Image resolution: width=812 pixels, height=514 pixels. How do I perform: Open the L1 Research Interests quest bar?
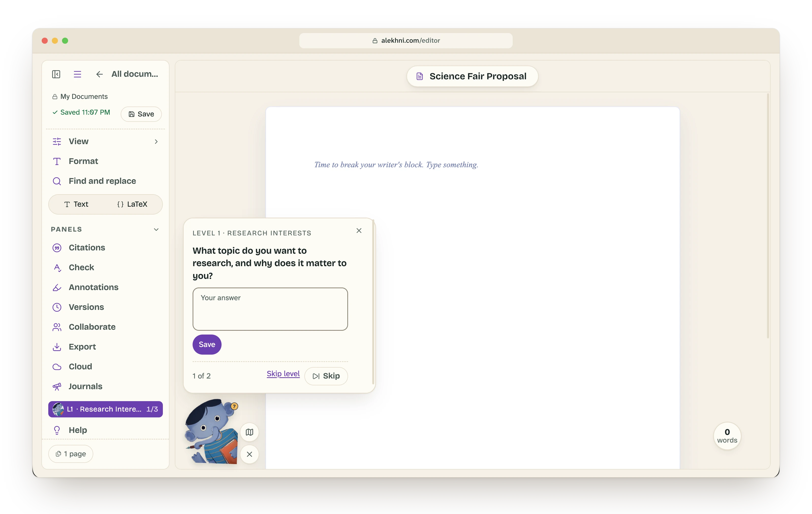tap(105, 409)
